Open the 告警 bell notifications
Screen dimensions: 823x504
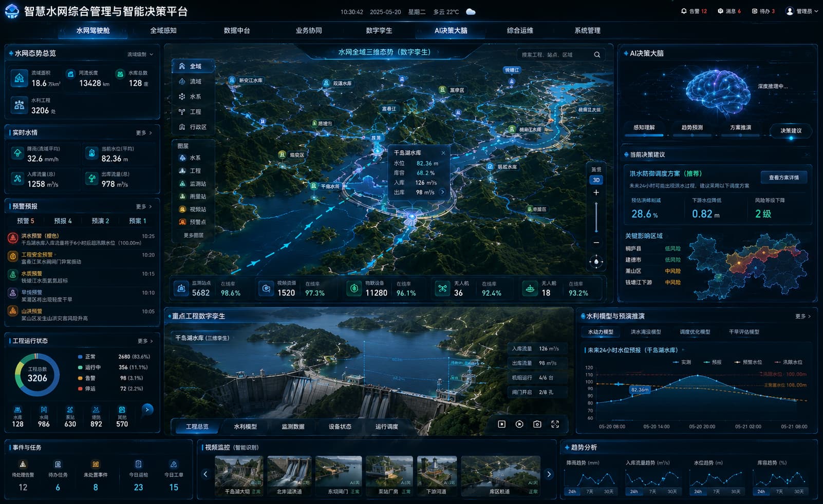pyautogui.click(x=684, y=11)
